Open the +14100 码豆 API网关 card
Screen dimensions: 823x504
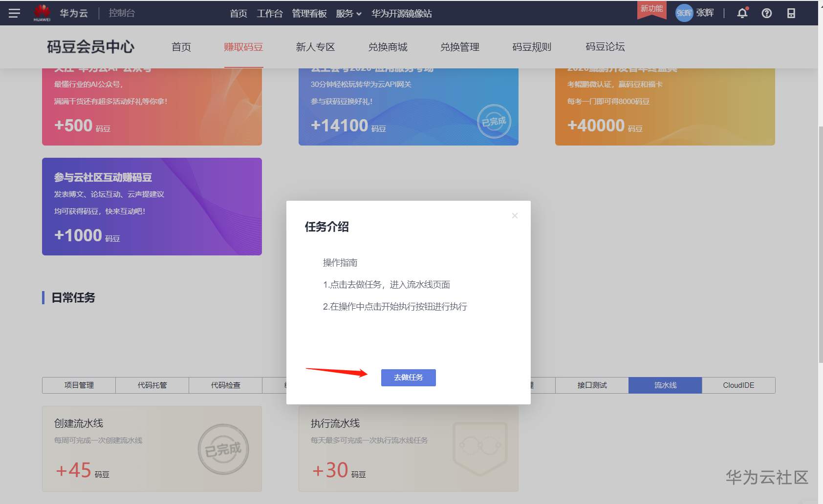pos(409,107)
